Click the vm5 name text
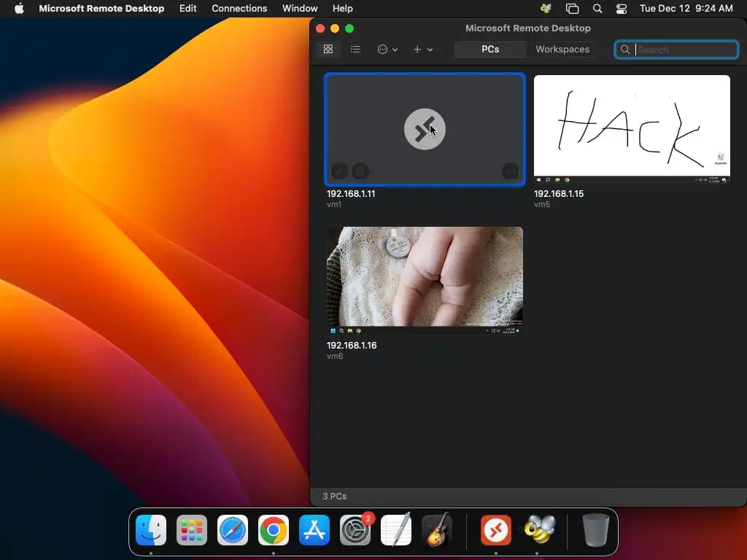 pyautogui.click(x=542, y=204)
